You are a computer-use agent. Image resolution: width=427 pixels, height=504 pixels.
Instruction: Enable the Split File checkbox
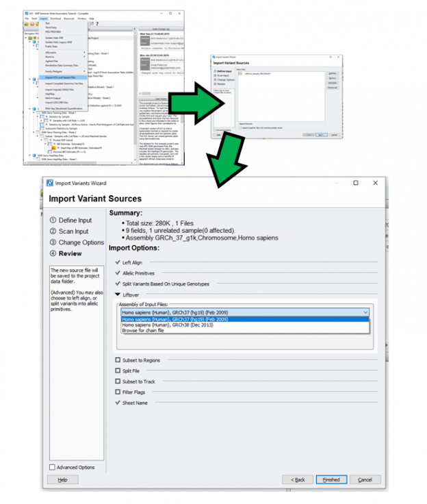click(118, 370)
